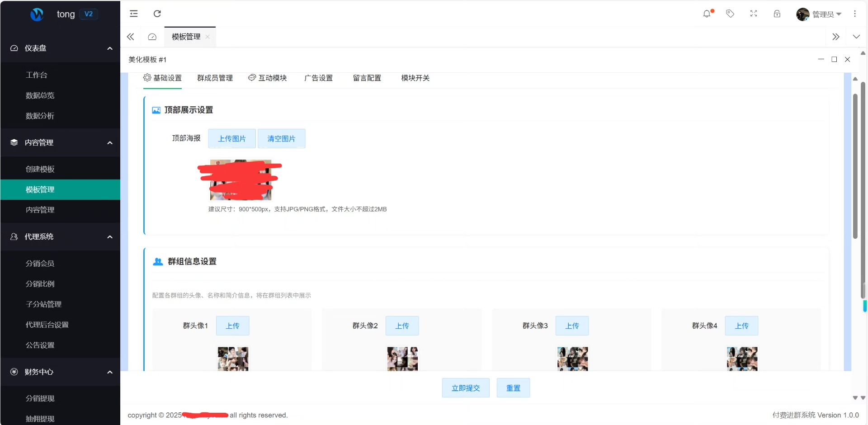Upload an image for 群头像4
Image resolution: width=868 pixels, height=425 pixels.
(x=742, y=326)
